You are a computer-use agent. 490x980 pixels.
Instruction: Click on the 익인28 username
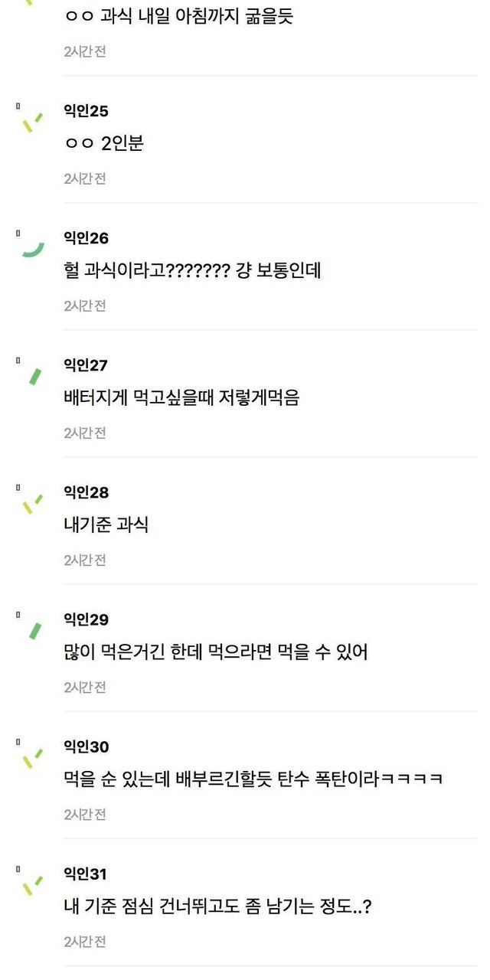[x=86, y=493]
